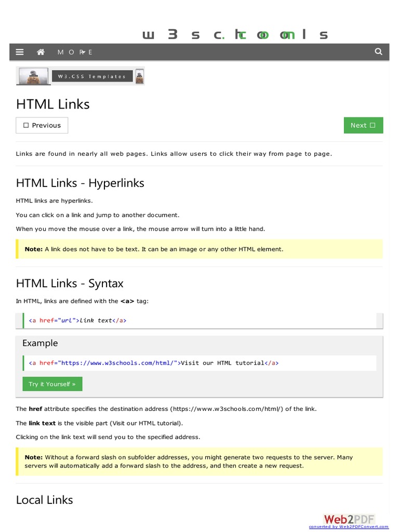Go to the Previous page button
This screenshot has width=399, height=532.
[42, 125]
